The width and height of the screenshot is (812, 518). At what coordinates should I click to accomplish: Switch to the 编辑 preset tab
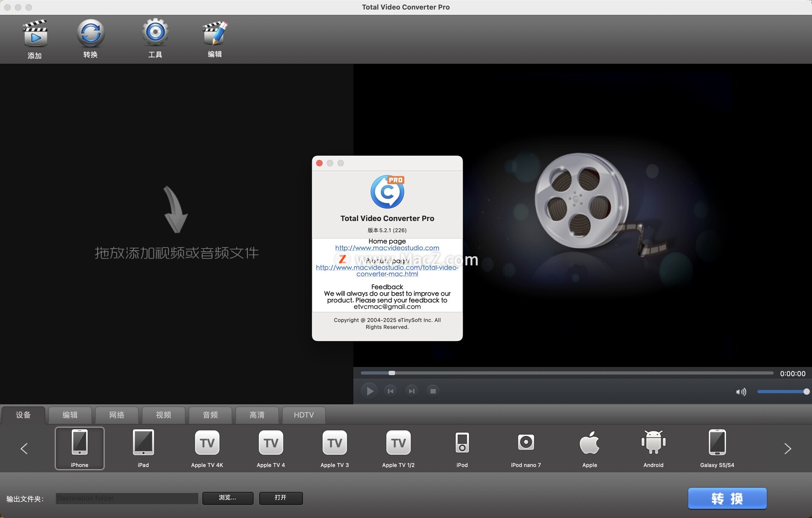(70, 415)
